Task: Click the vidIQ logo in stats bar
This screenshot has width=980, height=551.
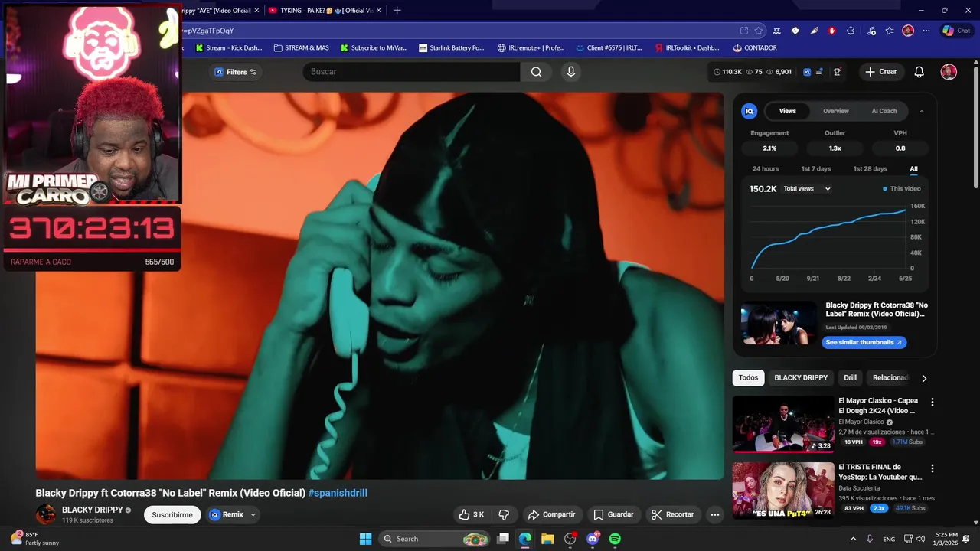Action: pos(807,72)
